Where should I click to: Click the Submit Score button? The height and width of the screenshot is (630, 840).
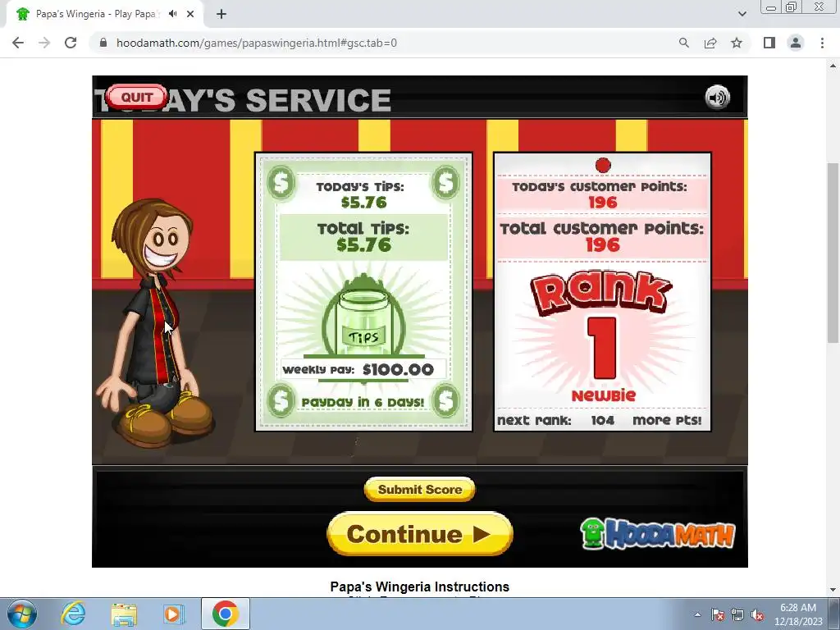pyautogui.click(x=419, y=489)
